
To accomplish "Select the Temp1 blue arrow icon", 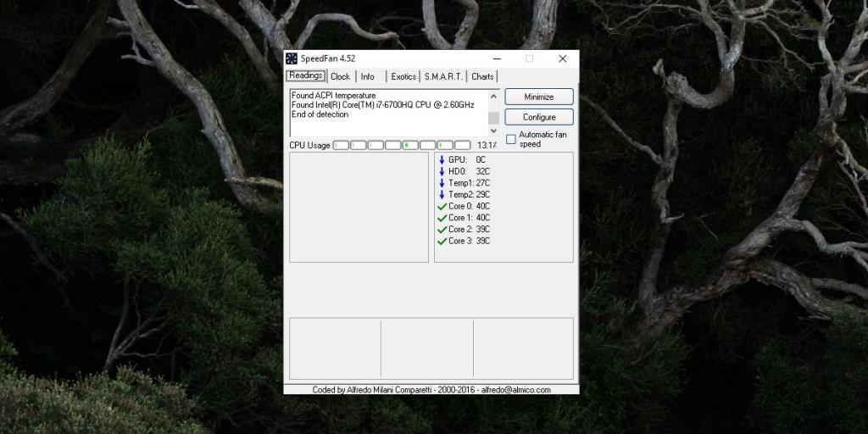I will tap(442, 183).
